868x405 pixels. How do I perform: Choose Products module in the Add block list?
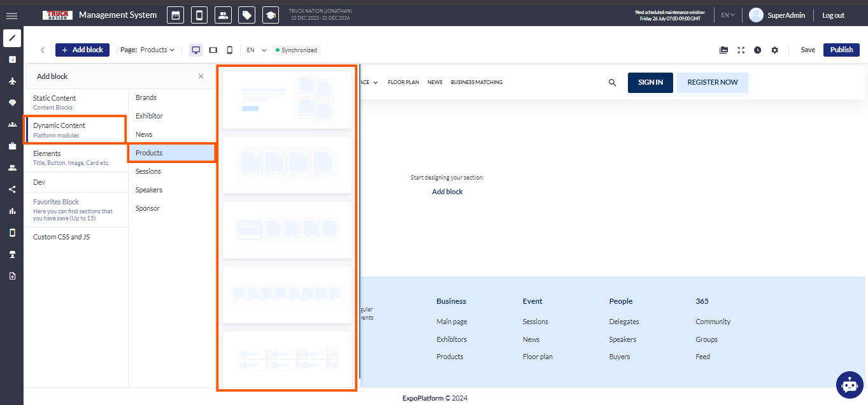pyautogui.click(x=171, y=153)
